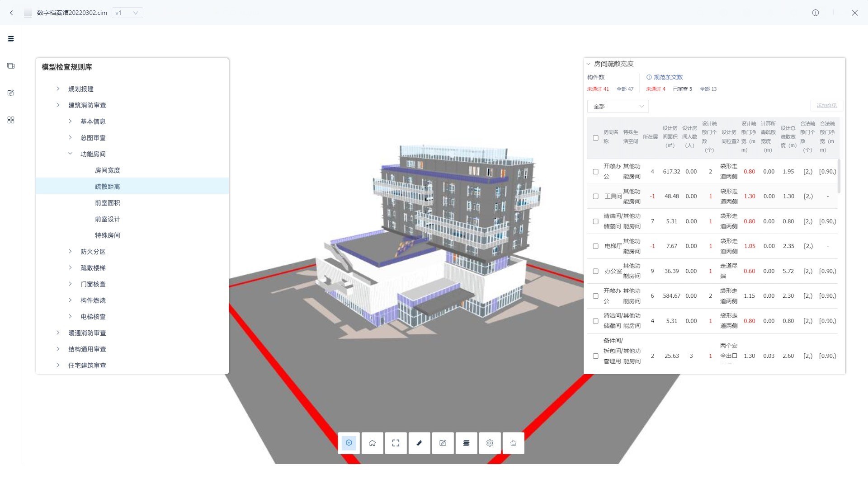Click the home view icon in bottom toolbar
868x492 pixels.
(x=372, y=443)
